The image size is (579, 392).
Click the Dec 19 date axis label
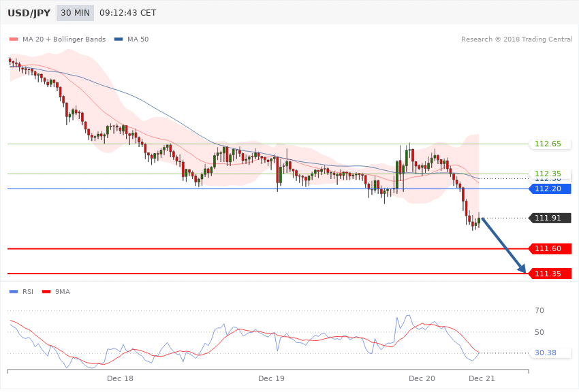(271, 378)
